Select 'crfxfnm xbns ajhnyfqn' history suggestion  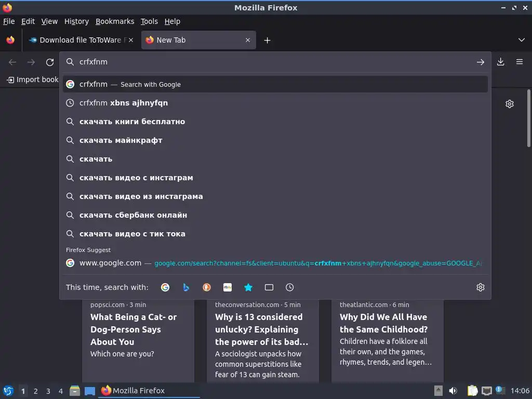click(275, 103)
